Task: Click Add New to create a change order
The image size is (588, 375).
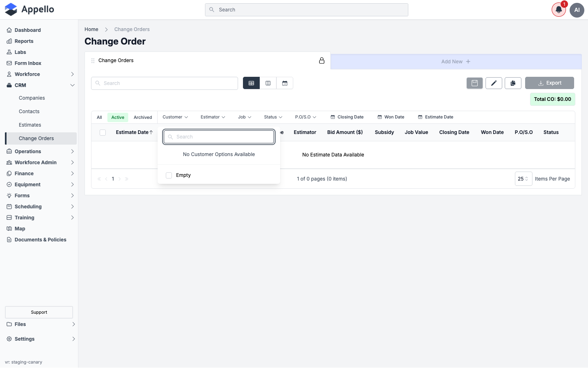Action: (456, 62)
